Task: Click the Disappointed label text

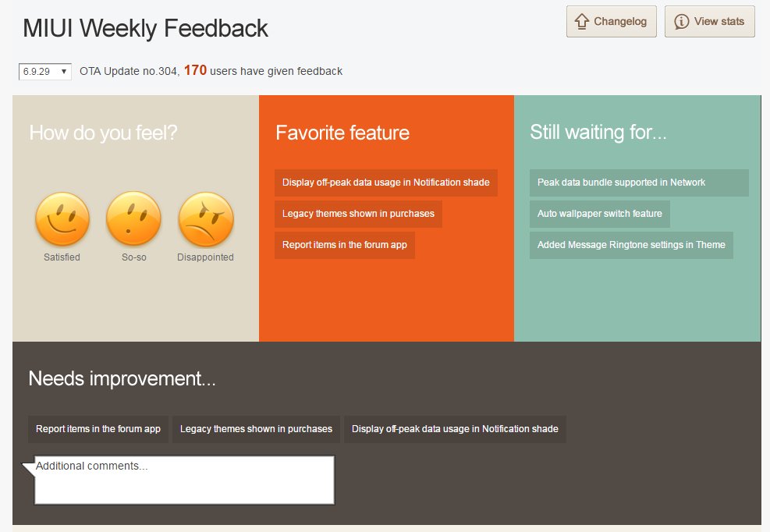Action: click(x=205, y=257)
